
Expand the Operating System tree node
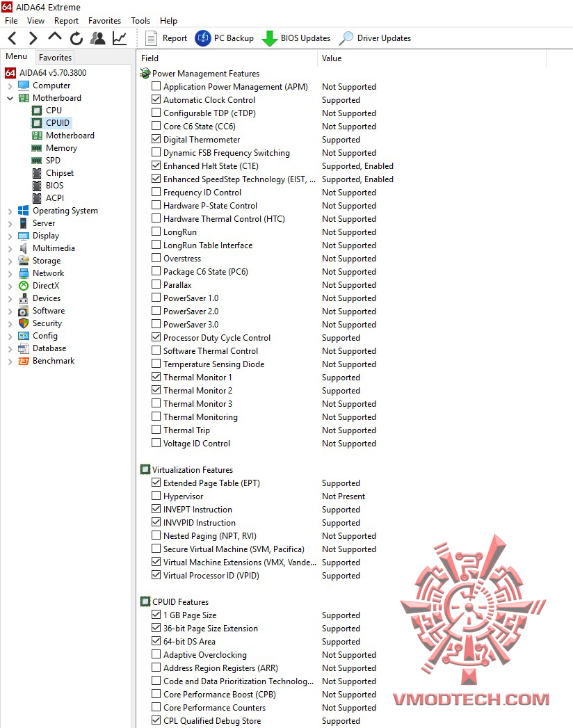(x=10, y=211)
